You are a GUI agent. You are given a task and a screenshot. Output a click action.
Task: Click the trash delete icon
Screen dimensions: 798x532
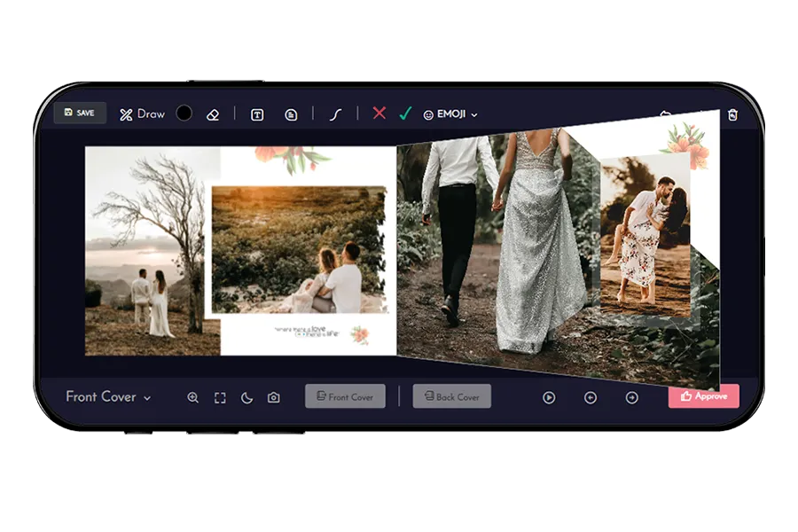click(733, 114)
